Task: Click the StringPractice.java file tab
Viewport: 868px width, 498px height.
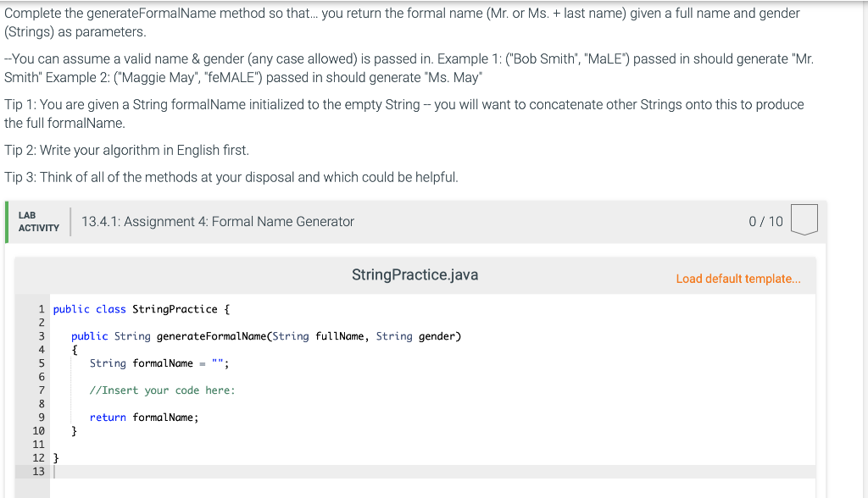Action: coord(415,274)
